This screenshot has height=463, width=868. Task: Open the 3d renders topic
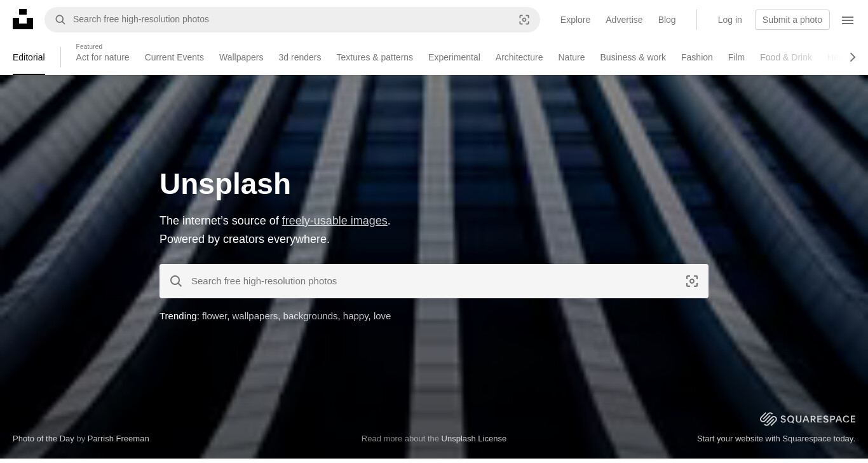[x=299, y=57]
